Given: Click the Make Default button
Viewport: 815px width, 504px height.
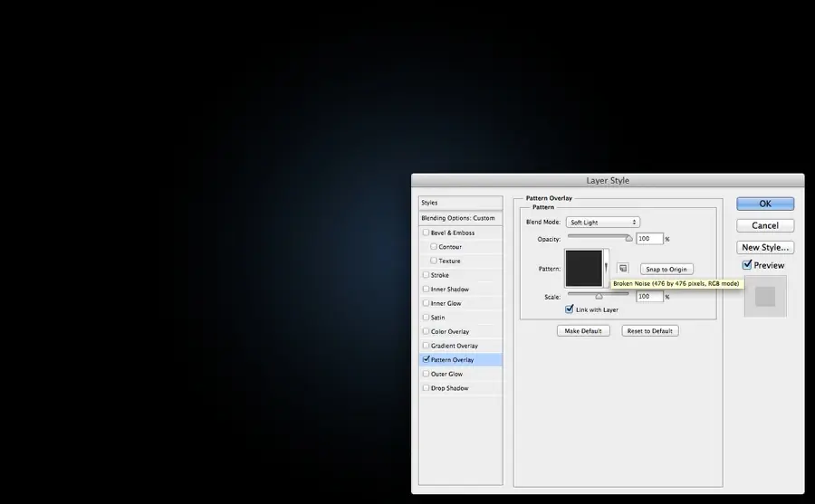Looking at the screenshot, I should (x=583, y=331).
